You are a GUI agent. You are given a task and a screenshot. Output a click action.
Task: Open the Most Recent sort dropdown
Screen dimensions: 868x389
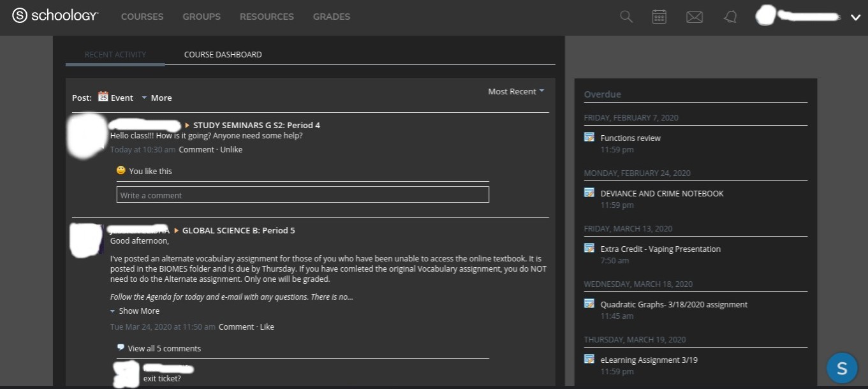click(515, 91)
